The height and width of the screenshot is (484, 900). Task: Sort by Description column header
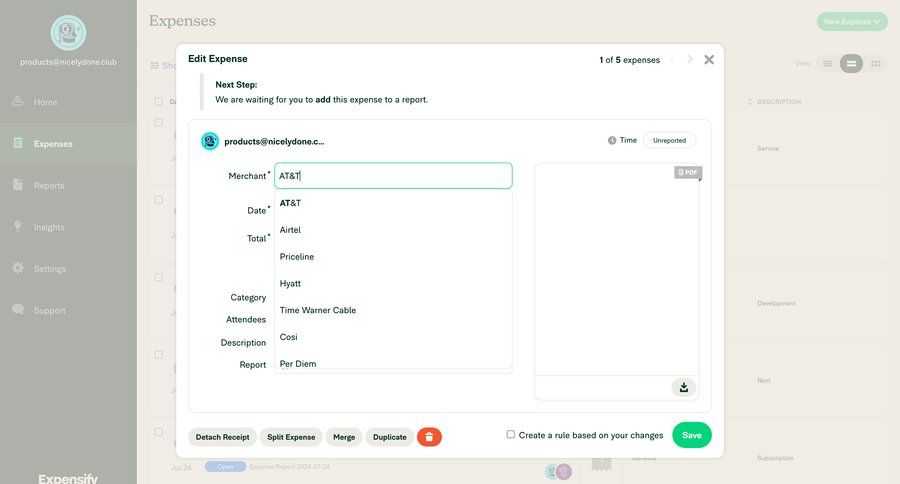pyautogui.click(x=778, y=102)
